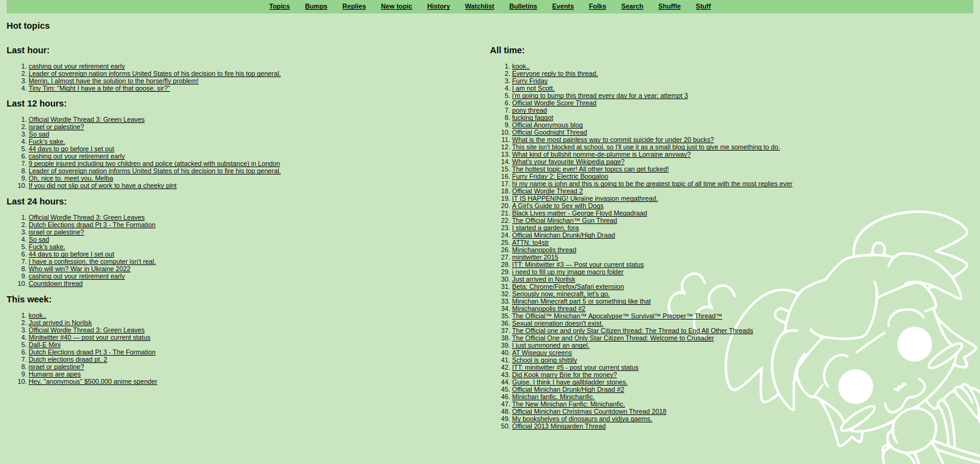This screenshot has height=464, width=980.
Task: Go to Events in the navigation bar
Action: coord(563,6)
